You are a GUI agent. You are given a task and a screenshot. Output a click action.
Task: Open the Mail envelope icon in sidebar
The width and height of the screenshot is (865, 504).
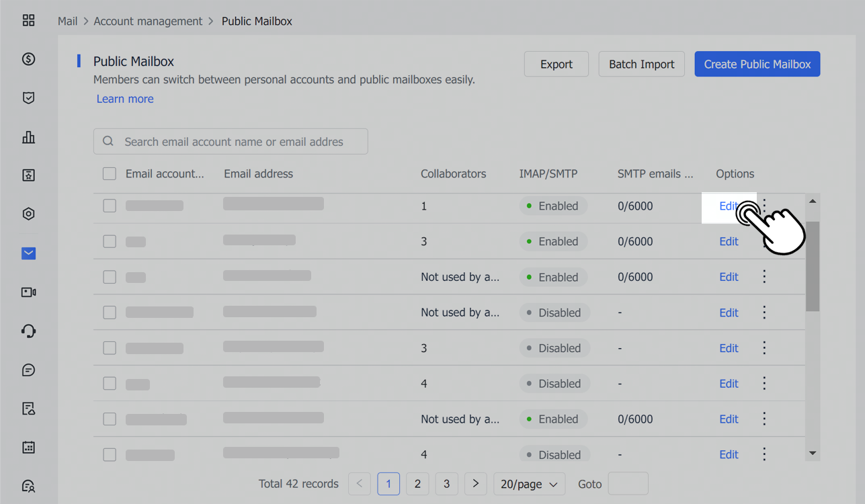click(28, 253)
